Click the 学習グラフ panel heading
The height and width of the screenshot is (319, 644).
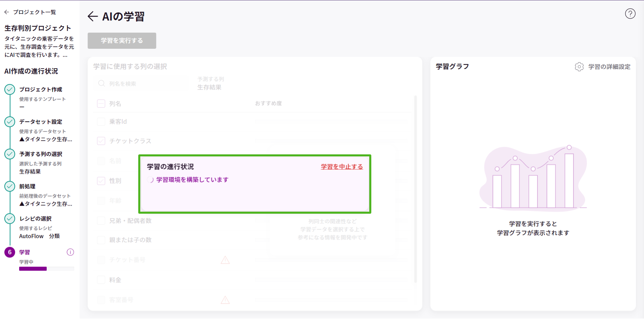click(x=452, y=67)
